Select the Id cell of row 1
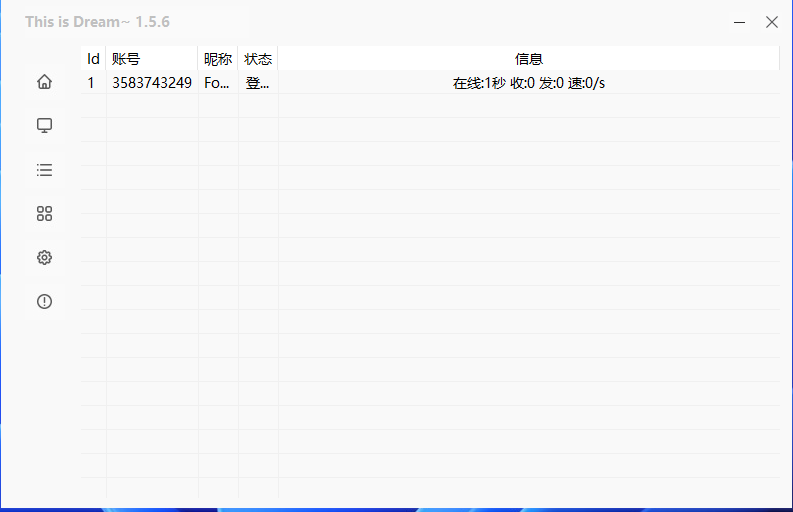Image resolution: width=793 pixels, height=512 pixels. click(92, 83)
